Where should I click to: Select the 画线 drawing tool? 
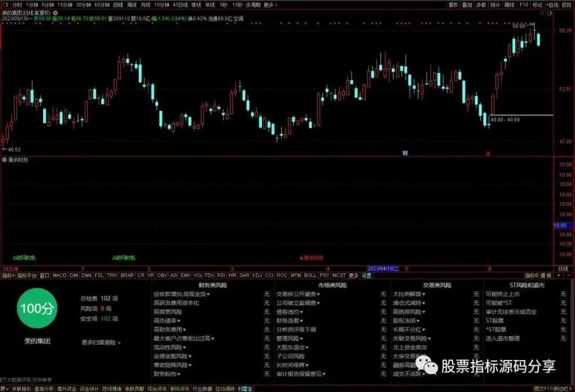pos(510,5)
